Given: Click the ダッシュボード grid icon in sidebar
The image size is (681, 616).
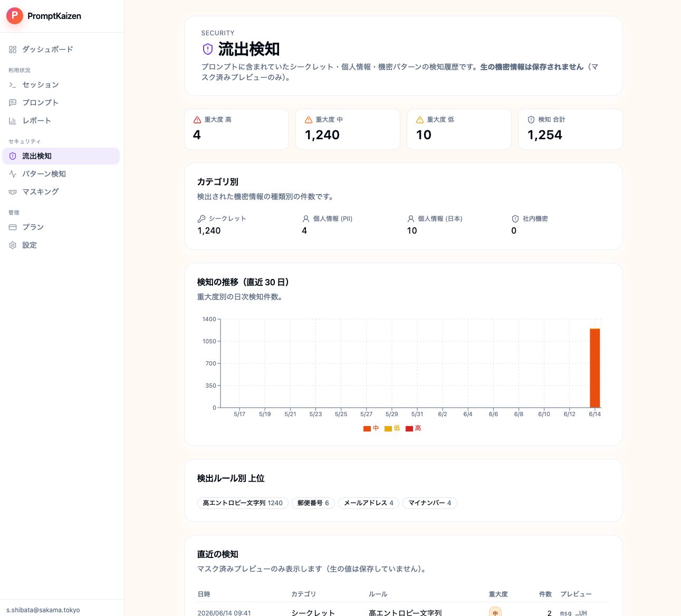Looking at the screenshot, I should click(x=13, y=50).
